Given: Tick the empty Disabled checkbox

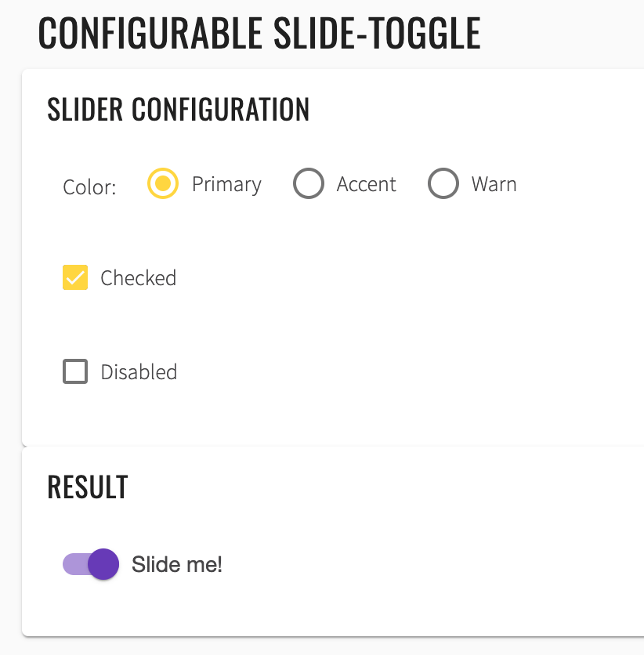Looking at the screenshot, I should tap(75, 371).
